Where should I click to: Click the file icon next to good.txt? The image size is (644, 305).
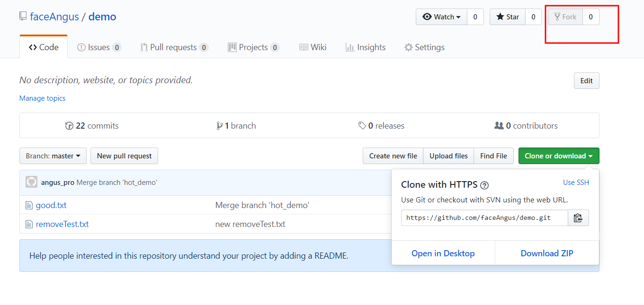(29, 205)
